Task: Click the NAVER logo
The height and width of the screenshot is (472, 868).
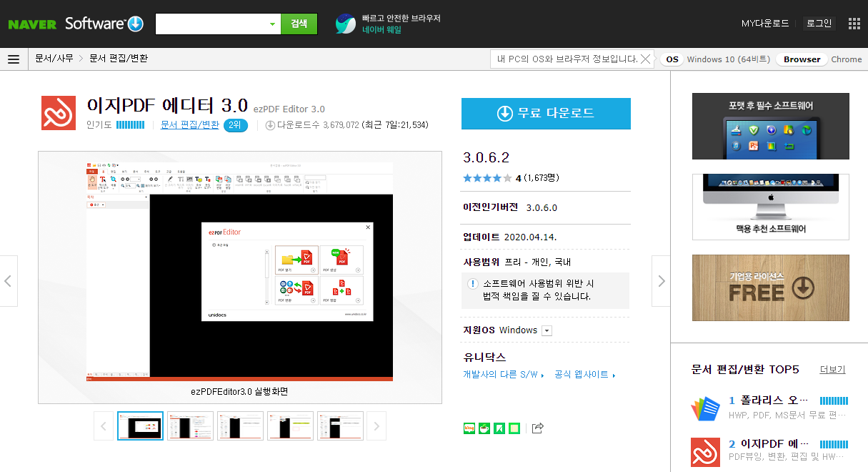Action: tap(32, 24)
